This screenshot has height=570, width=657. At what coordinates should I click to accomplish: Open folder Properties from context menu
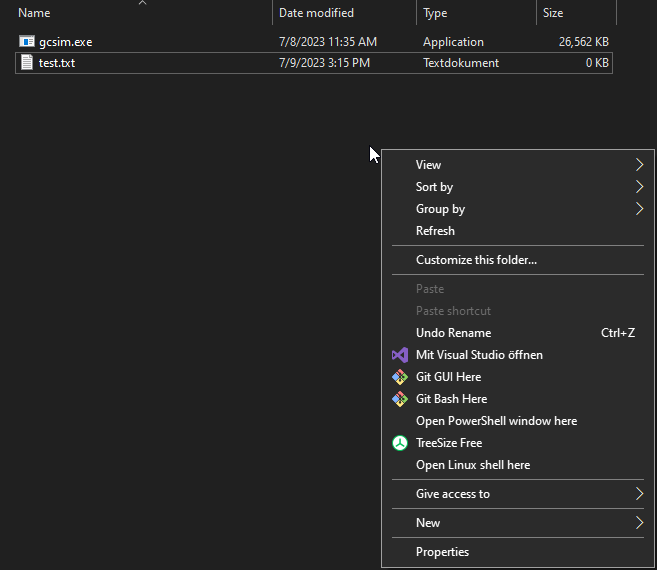click(442, 552)
